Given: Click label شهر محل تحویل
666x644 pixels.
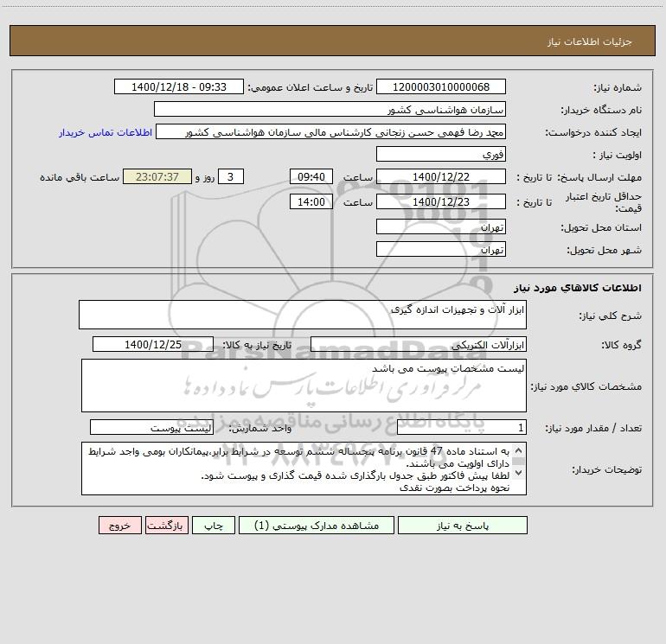Looking at the screenshot, I should 605,250.
